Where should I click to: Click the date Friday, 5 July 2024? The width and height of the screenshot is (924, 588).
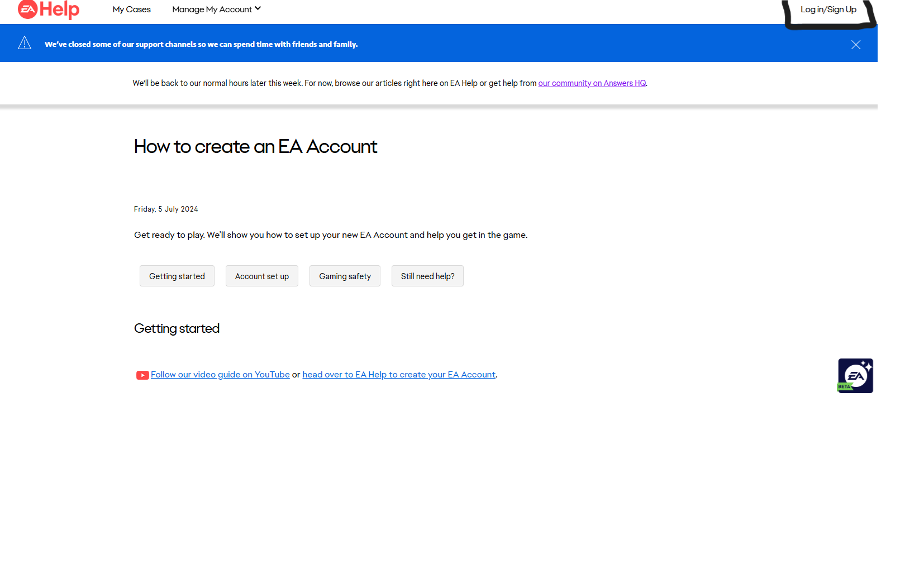pos(166,209)
